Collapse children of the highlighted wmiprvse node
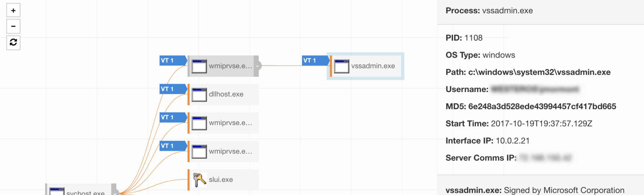This screenshot has height=195, width=644. click(257, 66)
